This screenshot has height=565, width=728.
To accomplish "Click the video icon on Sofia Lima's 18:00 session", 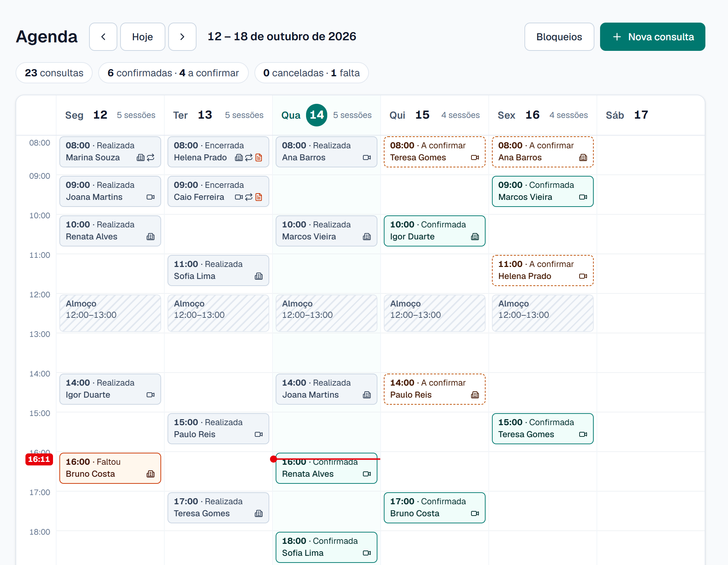I will point(367,553).
